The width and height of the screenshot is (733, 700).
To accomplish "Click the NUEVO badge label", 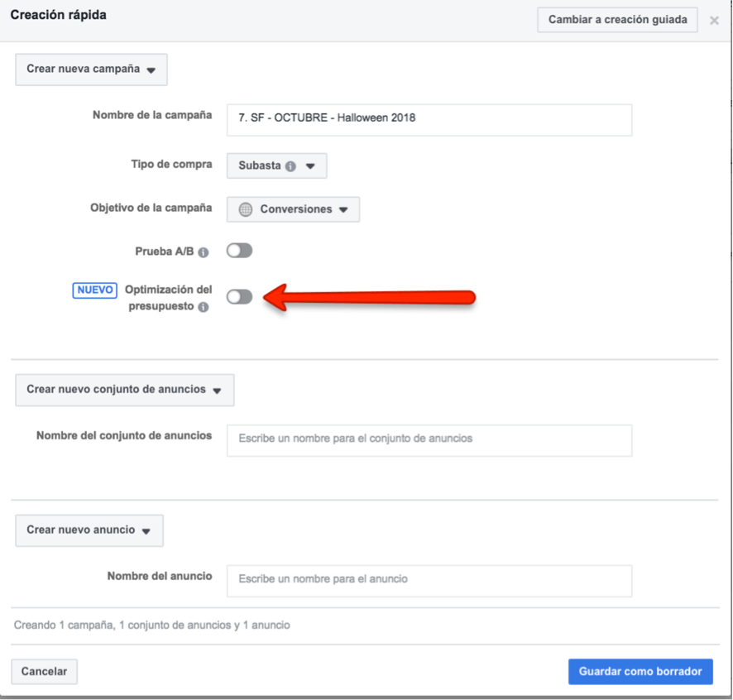I will pos(94,290).
